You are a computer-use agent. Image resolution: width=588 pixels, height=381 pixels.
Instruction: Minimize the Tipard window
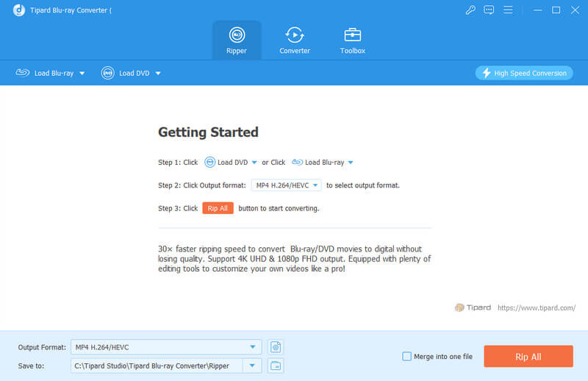[538, 10]
